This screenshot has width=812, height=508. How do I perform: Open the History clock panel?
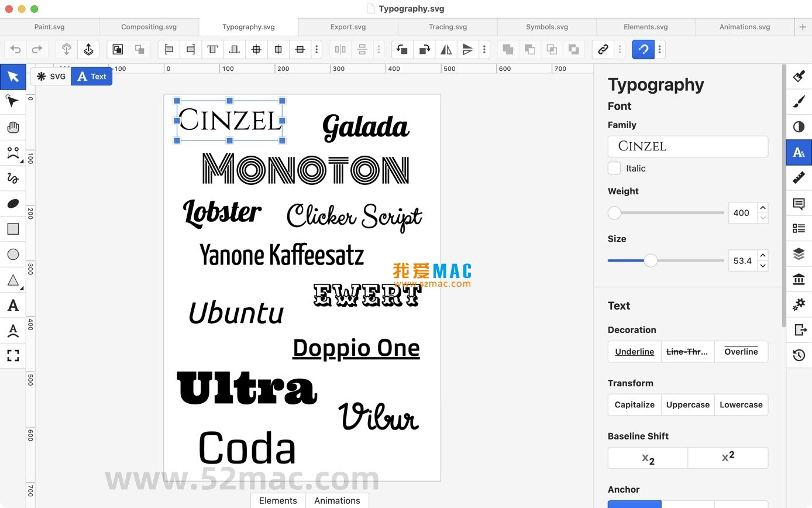click(x=799, y=355)
